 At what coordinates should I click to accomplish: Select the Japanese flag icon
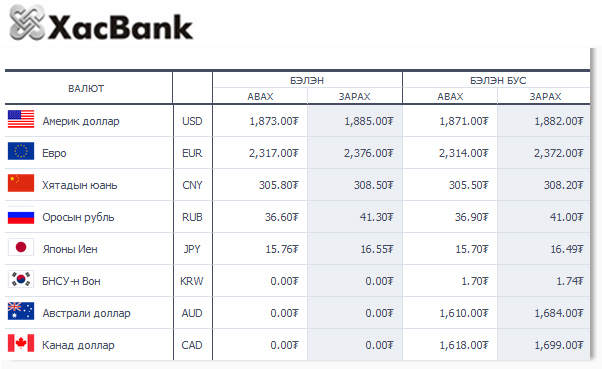pyautogui.click(x=21, y=247)
